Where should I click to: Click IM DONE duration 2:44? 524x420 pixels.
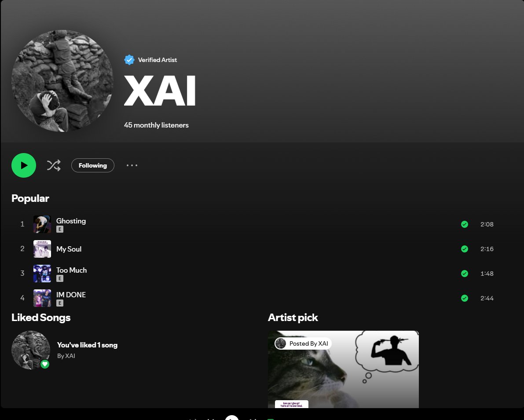tap(487, 298)
